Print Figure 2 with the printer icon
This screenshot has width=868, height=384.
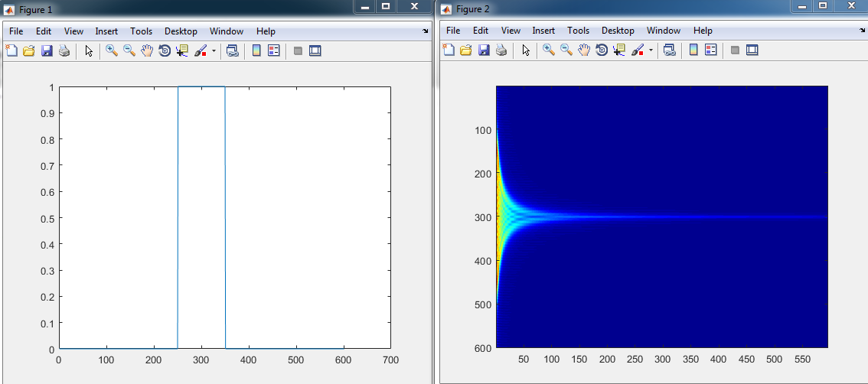pyautogui.click(x=501, y=50)
